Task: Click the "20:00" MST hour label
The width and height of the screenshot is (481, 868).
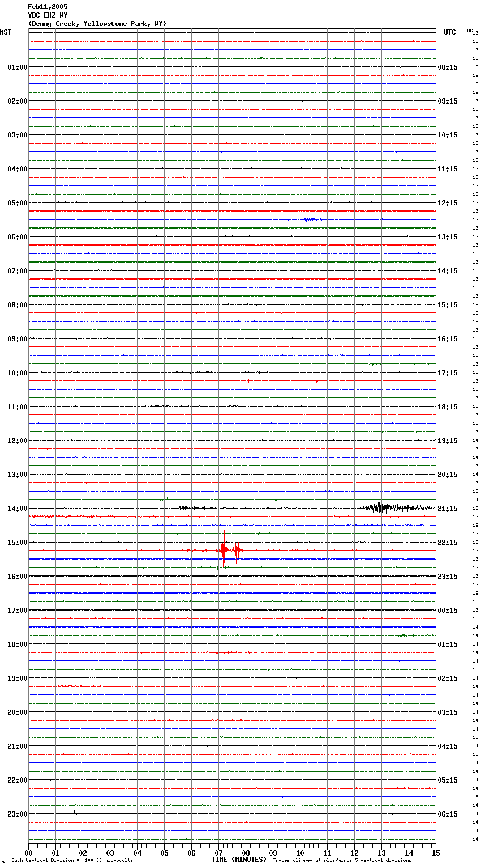Action: [x=17, y=712]
